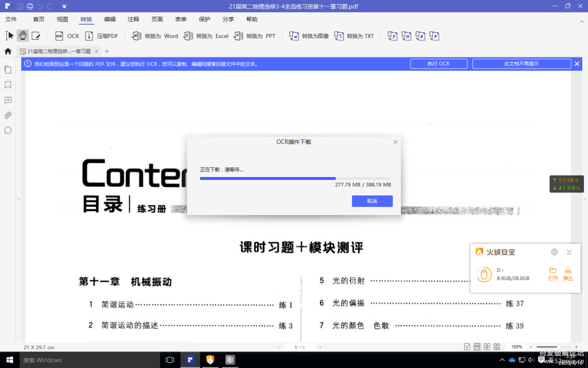The width and height of the screenshot is (588, 368).
Task: Close the OCR插件下载 dialog
Action: [395, 142]
